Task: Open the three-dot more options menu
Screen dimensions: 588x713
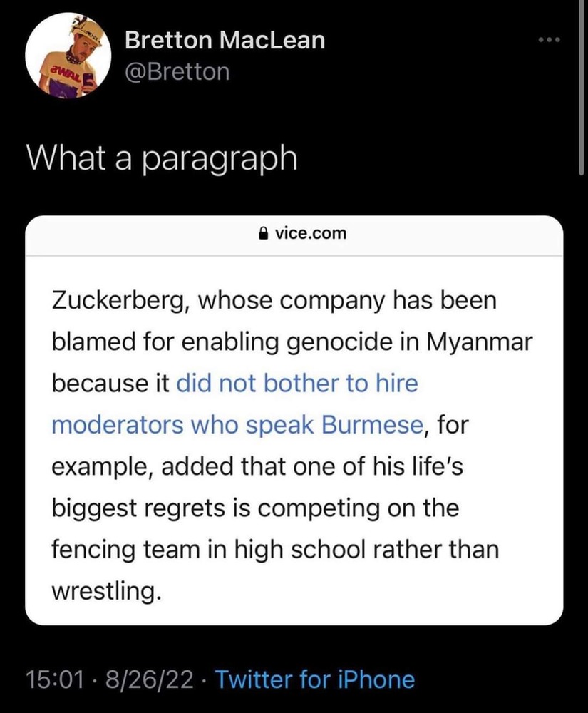Action: click(550, 40)
